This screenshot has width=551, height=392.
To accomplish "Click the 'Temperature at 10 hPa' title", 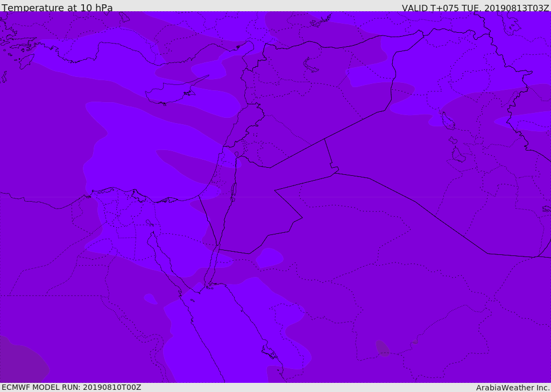I will (x=57, y=8).
